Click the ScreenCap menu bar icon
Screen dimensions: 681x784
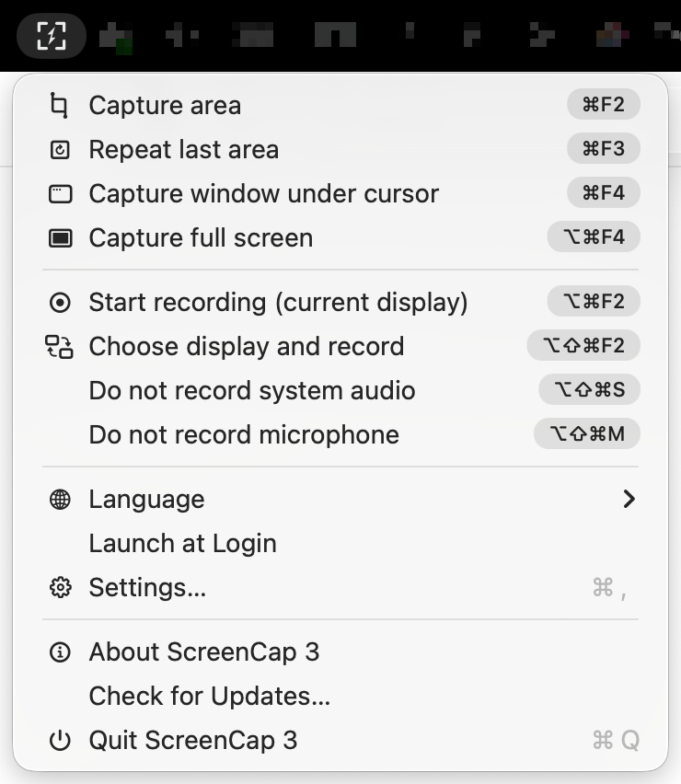tap(52, 36)
